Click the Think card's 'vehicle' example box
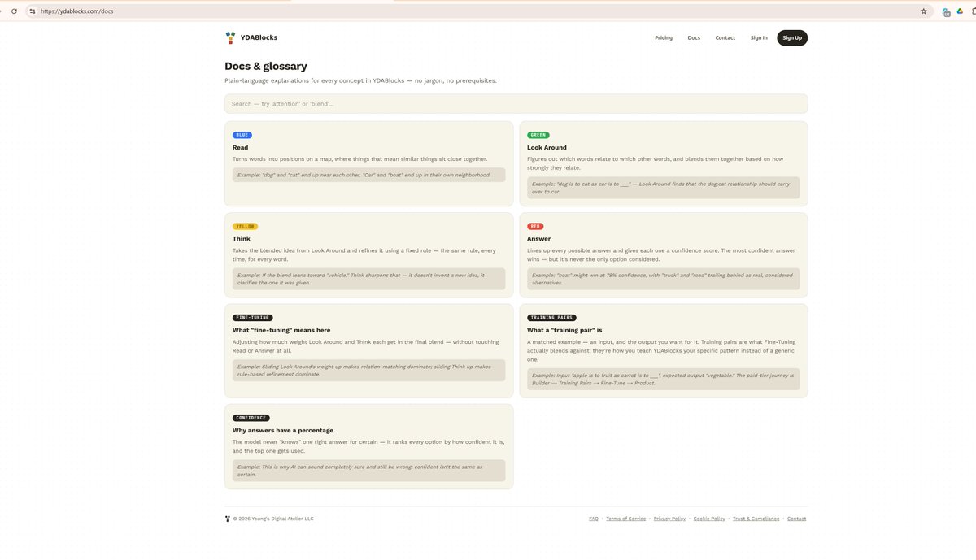This screenshot has height=560, width=976. pyautogui.click(x=369, y=279)
